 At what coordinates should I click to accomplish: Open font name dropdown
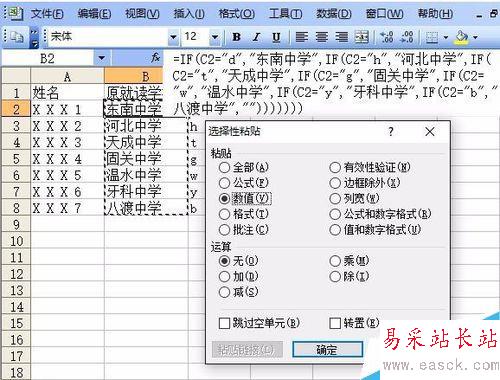pos(173,37)
